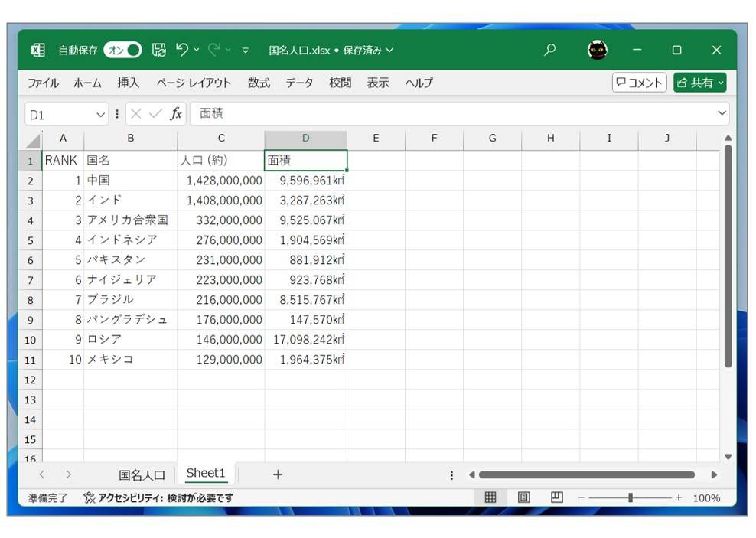Add a new sheet with plus icon
Screen dimensions: 756x538
click(278, 474)
